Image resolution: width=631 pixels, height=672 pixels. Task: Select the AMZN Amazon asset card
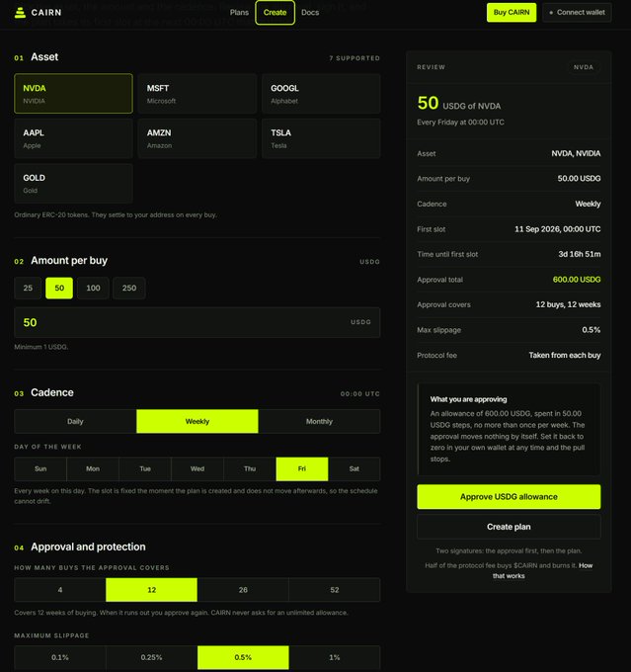pyautogui.click(x=197, y=138)
